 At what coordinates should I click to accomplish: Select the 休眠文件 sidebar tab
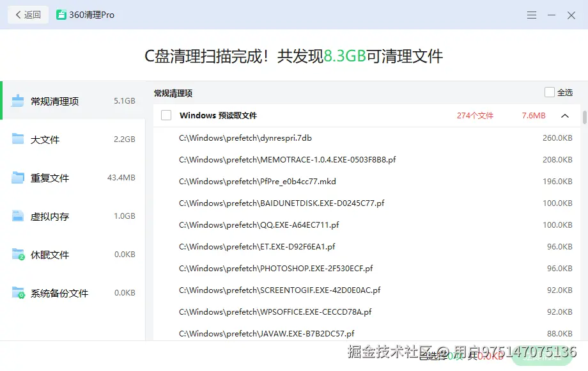73,255
